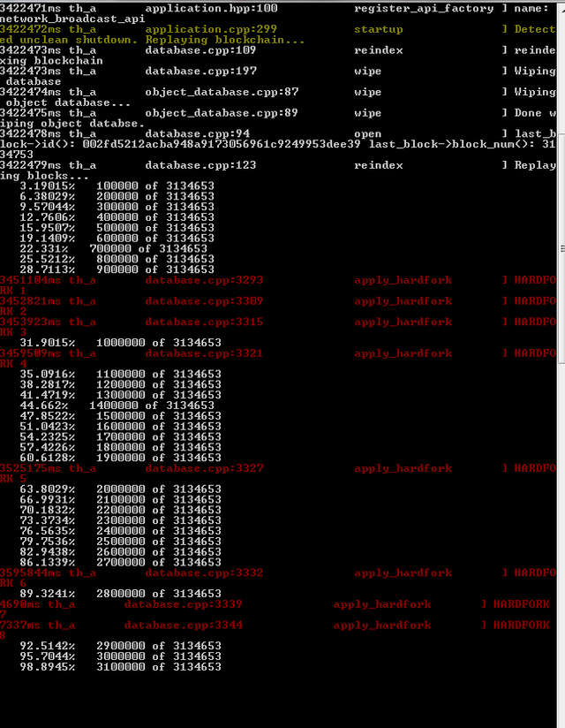Image resolution: width=565 pixels, height=728 pixels.
Task: Click the red 'database.cpp:3344' hardfork line
Action: click(x=275, y=626)
